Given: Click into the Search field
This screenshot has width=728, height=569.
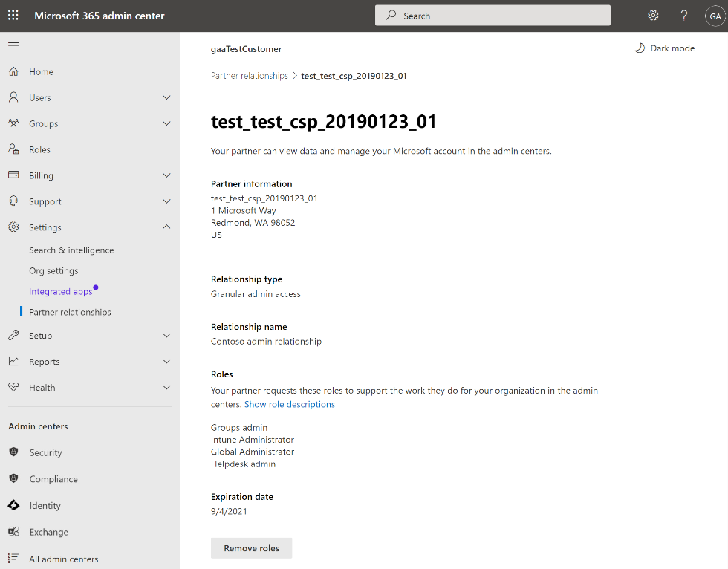Looking at the screenshot, I should pos(493,16).
